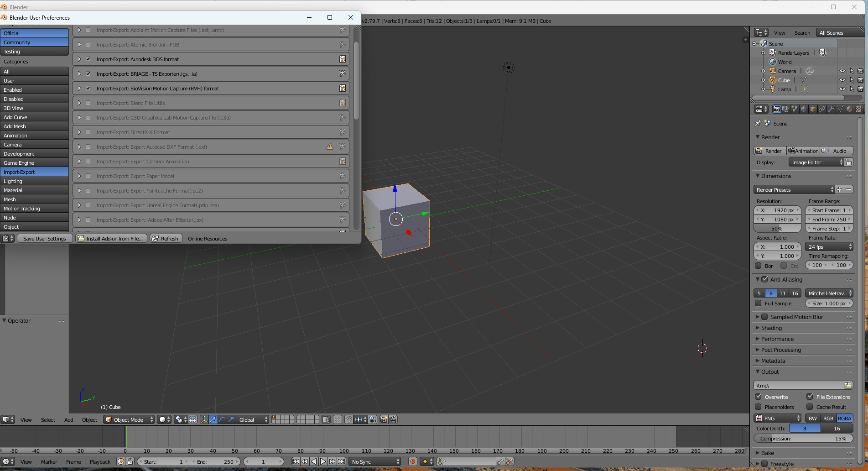Toggle the snap magnet icon

tap(349, 419)
